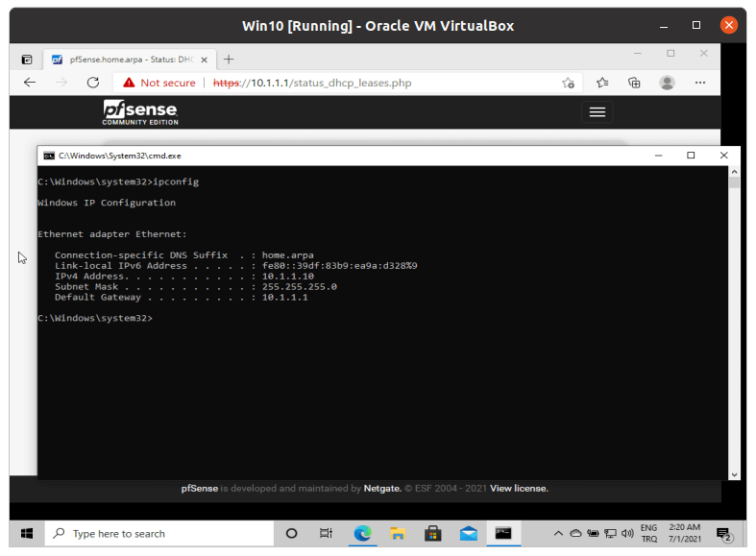Open the Edge favorites list button

click(602, 83)
